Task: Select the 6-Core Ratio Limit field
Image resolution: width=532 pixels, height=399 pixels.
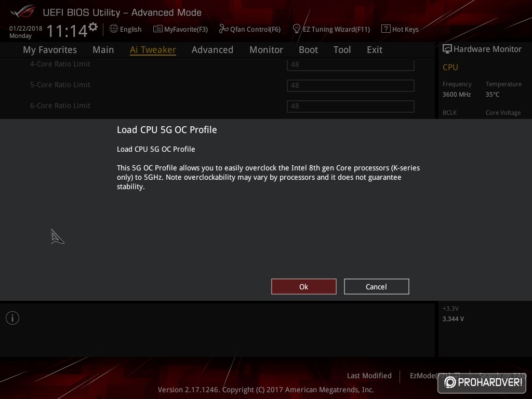Action: [351, 106]
